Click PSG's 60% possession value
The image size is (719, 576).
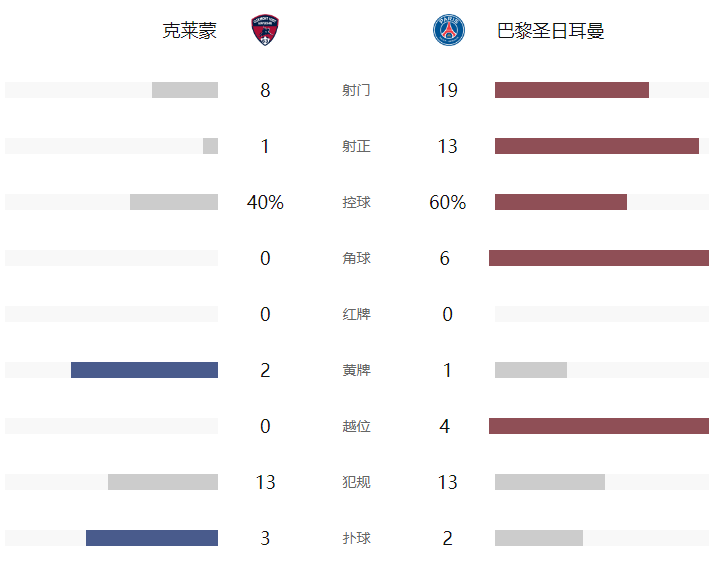448,202
